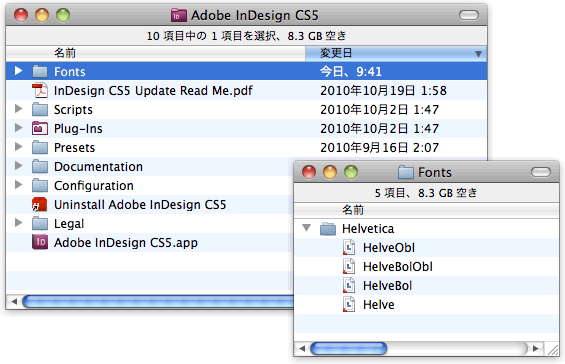Click the Helve font file icon
Viewport: 565px width, 364px height.
[x=349, y=305]
